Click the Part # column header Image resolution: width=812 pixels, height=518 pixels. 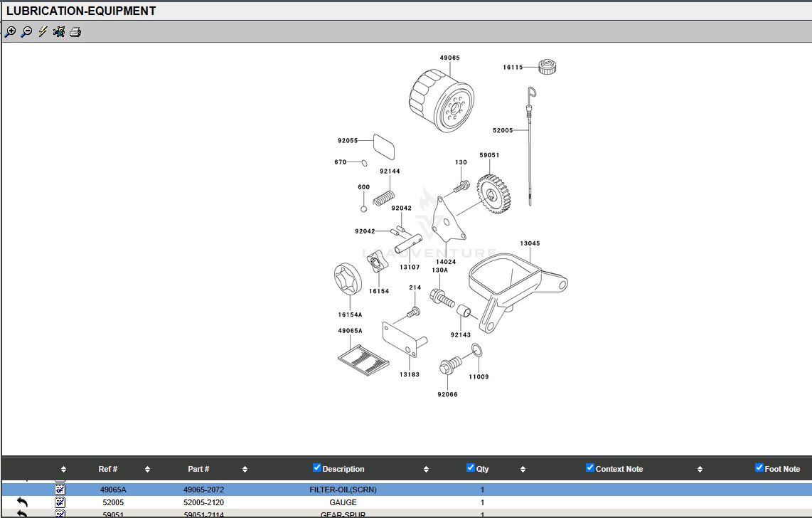click(x=198, y=469)
